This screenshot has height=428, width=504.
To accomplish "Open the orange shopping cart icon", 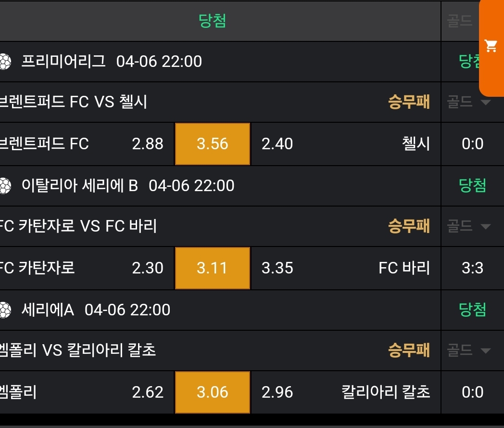I will [491, 46].
